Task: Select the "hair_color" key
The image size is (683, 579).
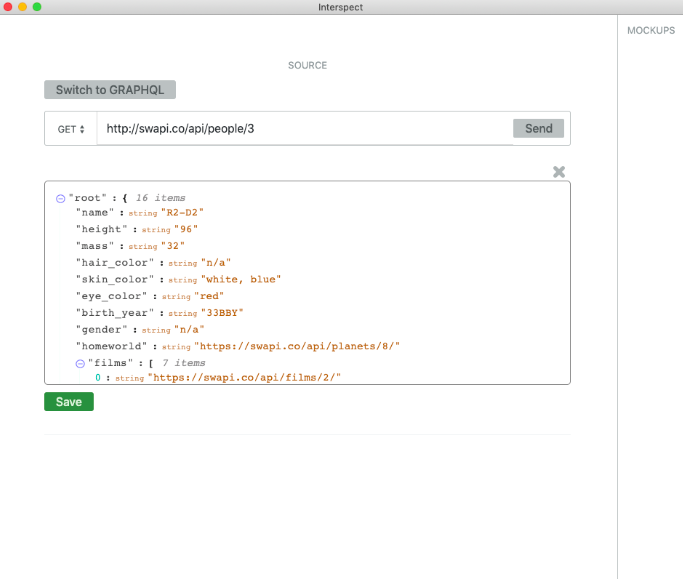Action: [115, 263]
